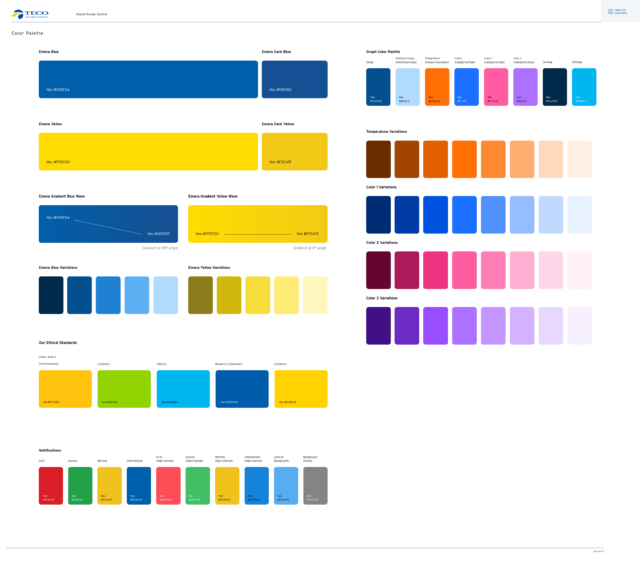Select the darkest purple Color 3 Variations swatch
Image resolution: width=640 pixels, height=568 pixels.
379,326
